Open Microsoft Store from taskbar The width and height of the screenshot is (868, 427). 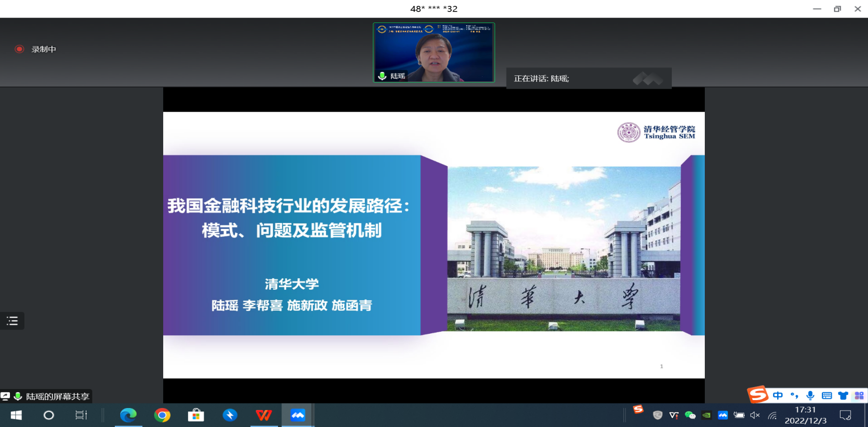click(x=196, y=415)
